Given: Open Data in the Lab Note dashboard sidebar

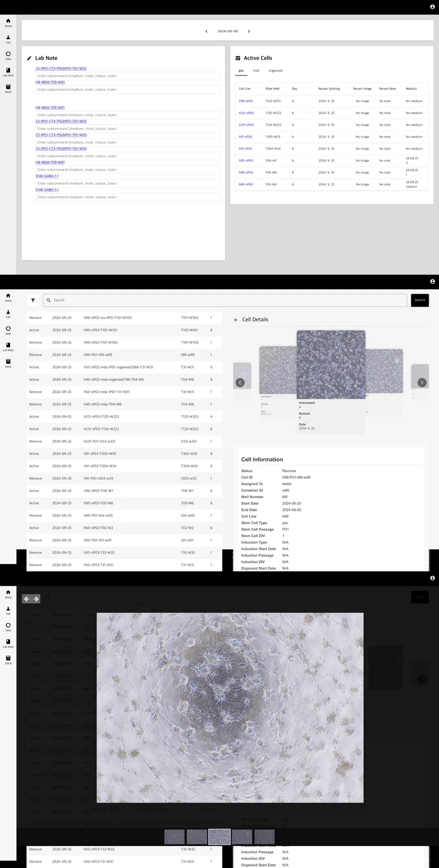Looking at the screenshot, I should click(8, 55).
